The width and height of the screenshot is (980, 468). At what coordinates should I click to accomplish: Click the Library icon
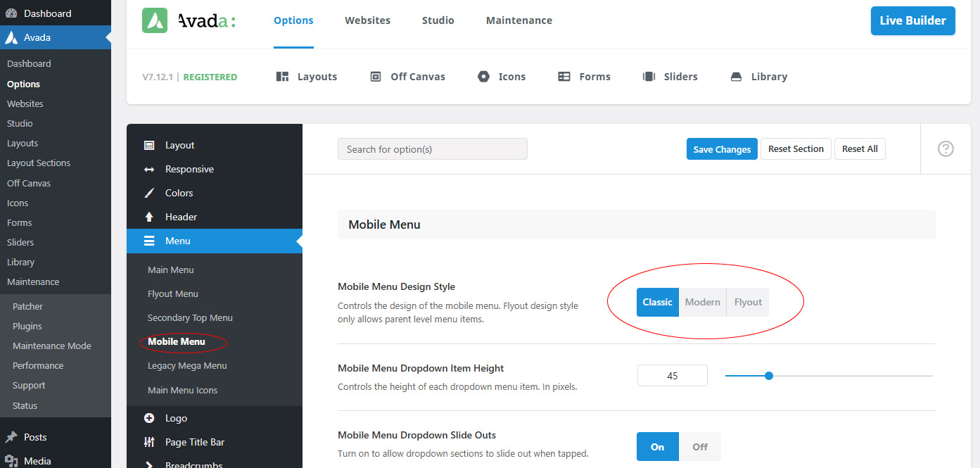pyautogui.click(x=736, y=77)
